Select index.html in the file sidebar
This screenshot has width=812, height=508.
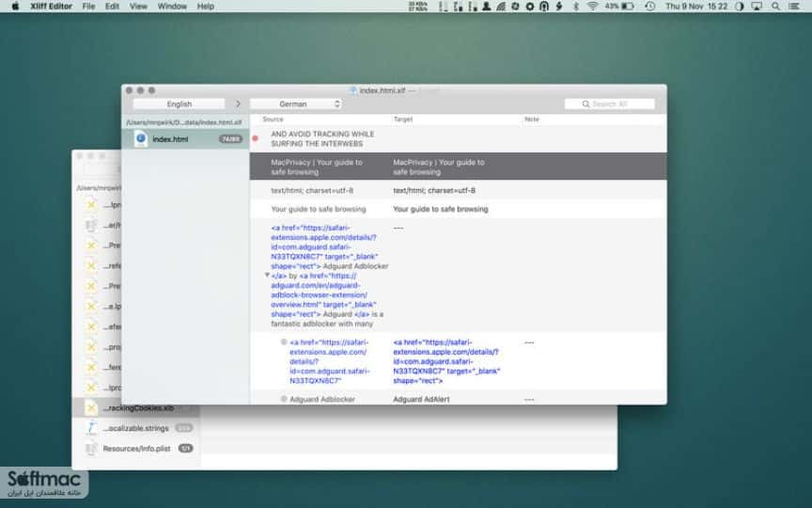pos(185,139)
